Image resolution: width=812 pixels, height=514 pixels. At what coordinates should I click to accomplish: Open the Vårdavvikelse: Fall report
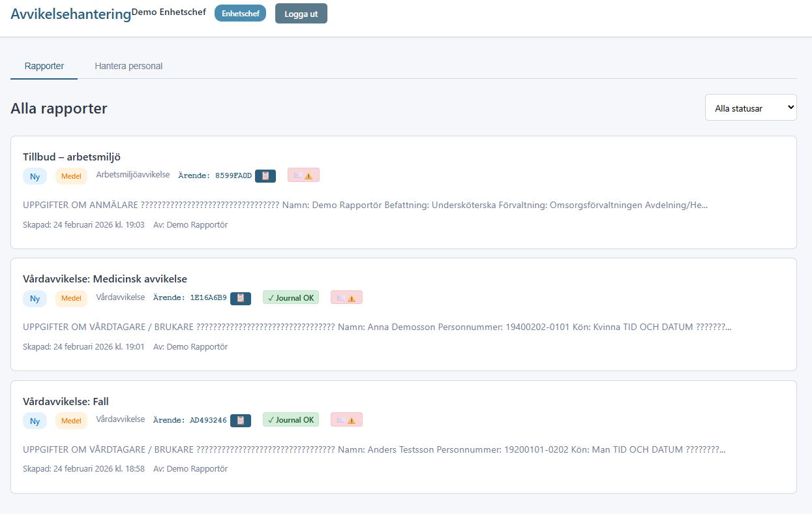[x=404, y=437]
